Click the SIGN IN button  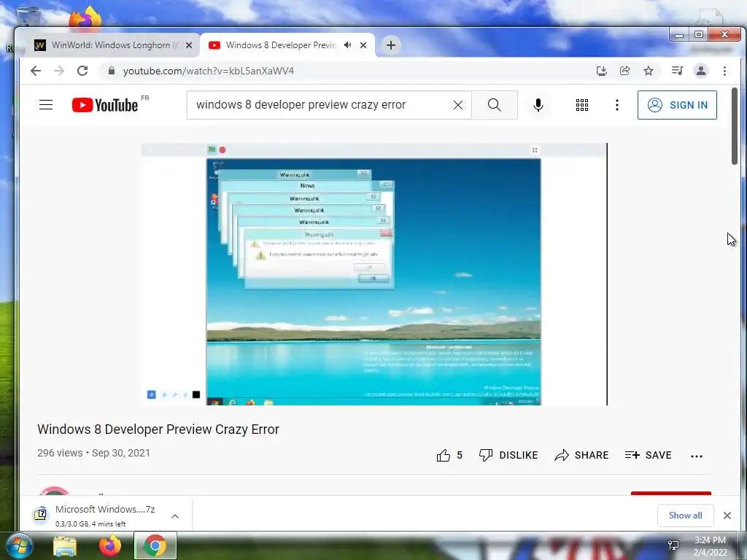coord(677,105)
